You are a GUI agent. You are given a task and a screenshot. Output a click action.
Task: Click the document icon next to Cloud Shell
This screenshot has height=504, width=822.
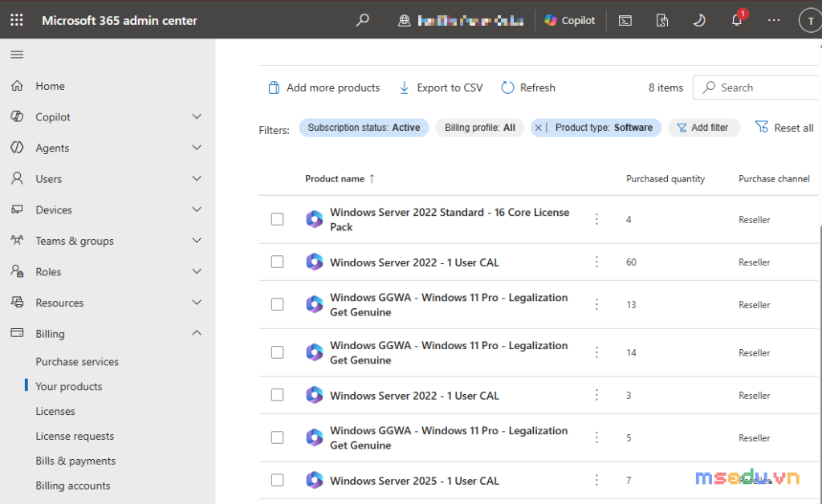pyautogui.click(x=662, y=20)
